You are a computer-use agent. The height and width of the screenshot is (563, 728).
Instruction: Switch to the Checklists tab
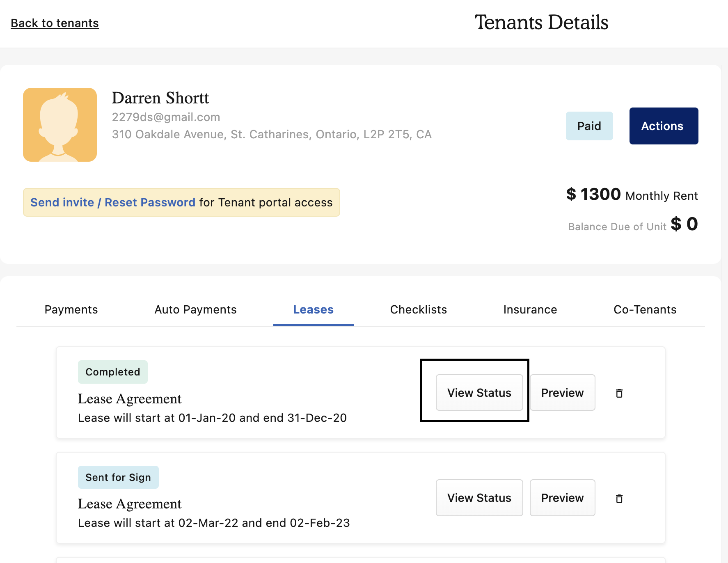[418, 309]
